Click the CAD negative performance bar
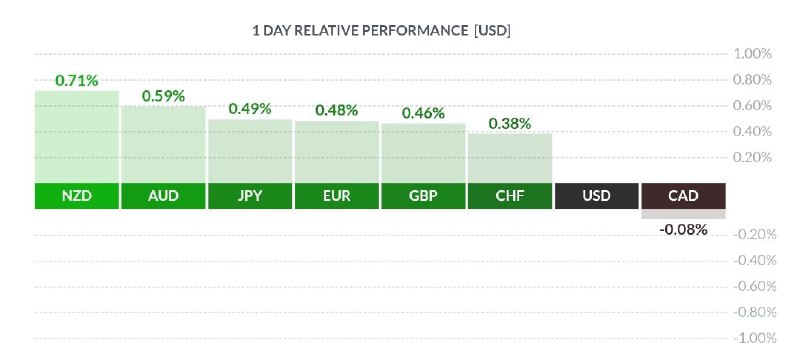800x360 pixels. 683,214
